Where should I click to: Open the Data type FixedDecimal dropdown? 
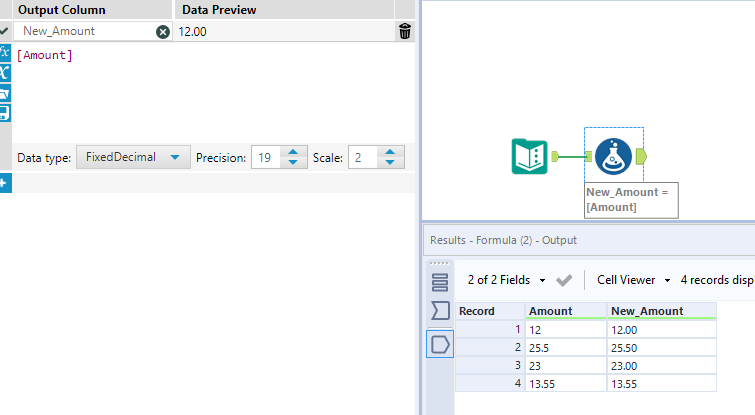(133, 157)
